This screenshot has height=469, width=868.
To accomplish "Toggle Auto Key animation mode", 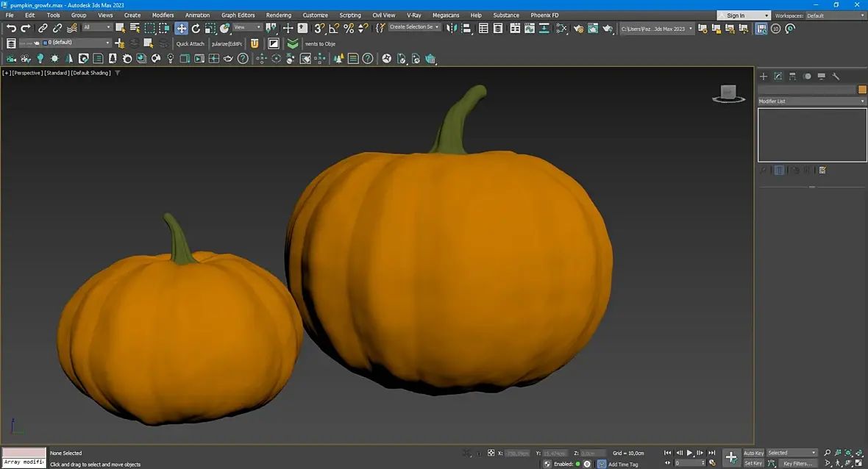I will [x=753, y=453].
